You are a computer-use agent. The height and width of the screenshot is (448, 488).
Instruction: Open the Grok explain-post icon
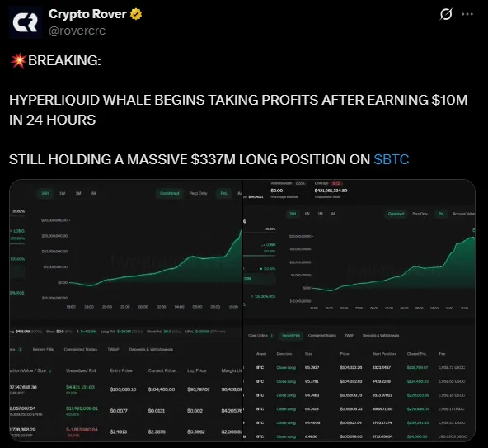click(x=446, y=14)
